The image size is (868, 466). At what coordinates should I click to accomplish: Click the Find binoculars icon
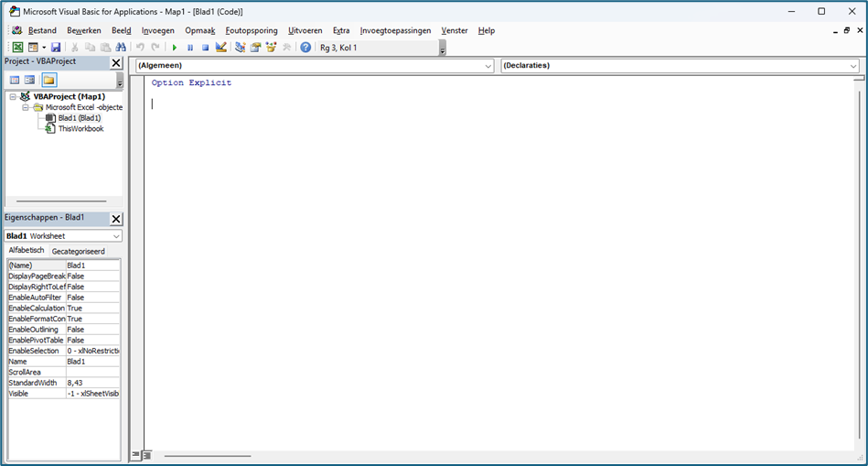(121, 48)
